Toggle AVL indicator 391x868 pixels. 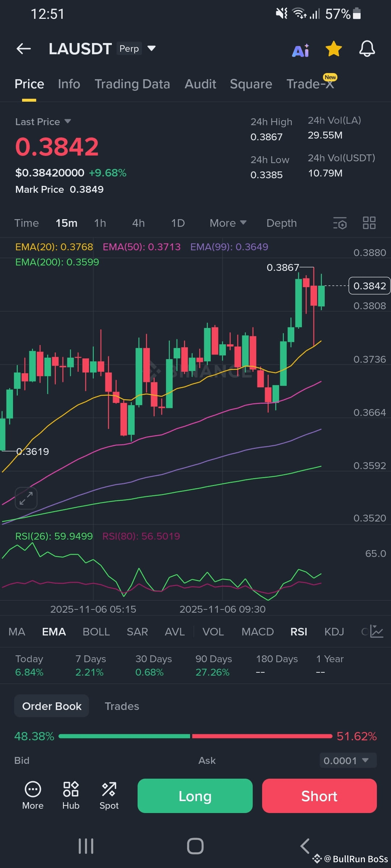(x=175, y=632)
